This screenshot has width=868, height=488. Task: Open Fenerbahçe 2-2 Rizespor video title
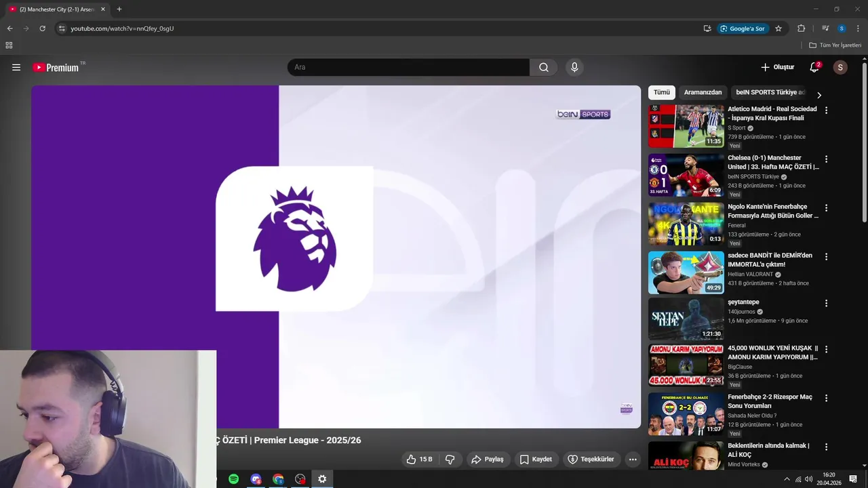click(770, 401)
